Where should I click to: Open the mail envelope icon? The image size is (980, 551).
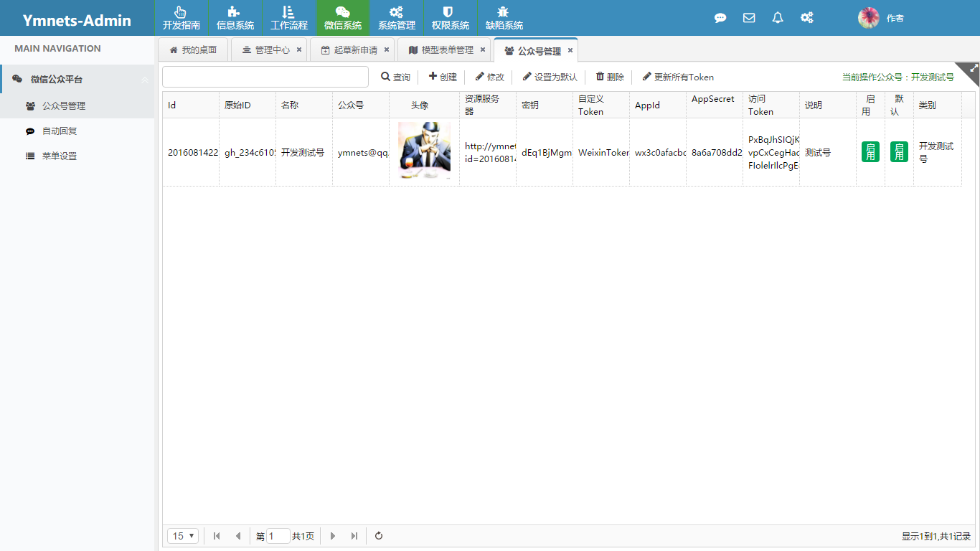pos(749,18)
